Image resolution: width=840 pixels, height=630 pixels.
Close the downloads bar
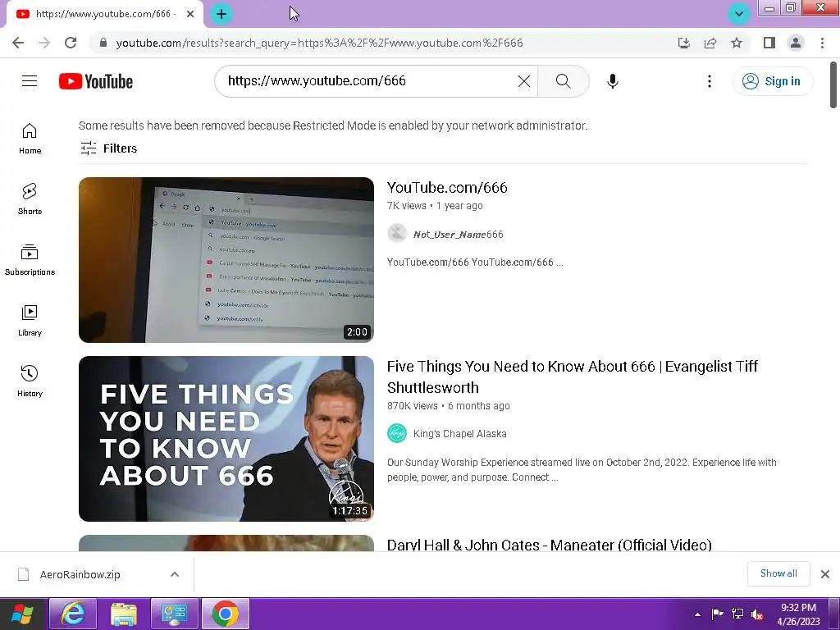pos(825,573)
